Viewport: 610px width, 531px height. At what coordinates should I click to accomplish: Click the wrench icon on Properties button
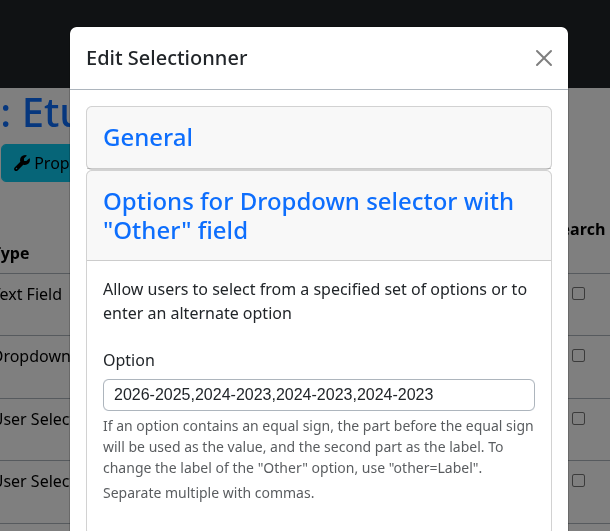(22, 163)
